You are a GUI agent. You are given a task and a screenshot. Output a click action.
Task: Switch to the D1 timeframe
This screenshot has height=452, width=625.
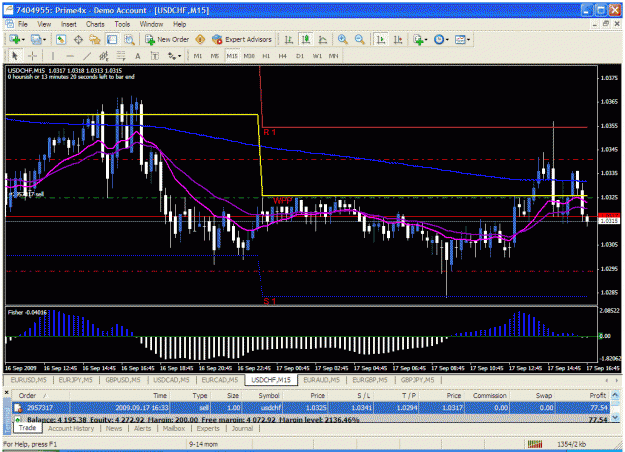300,56
